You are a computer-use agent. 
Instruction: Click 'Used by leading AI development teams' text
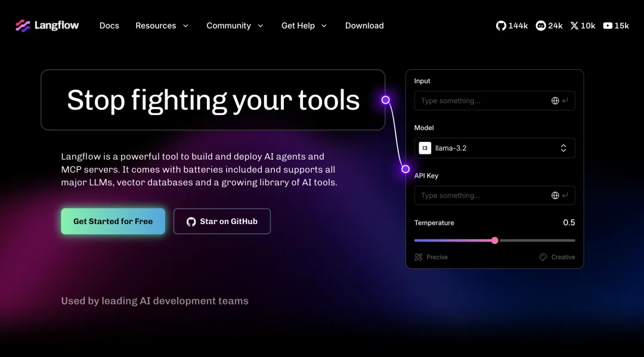[155, 301]
